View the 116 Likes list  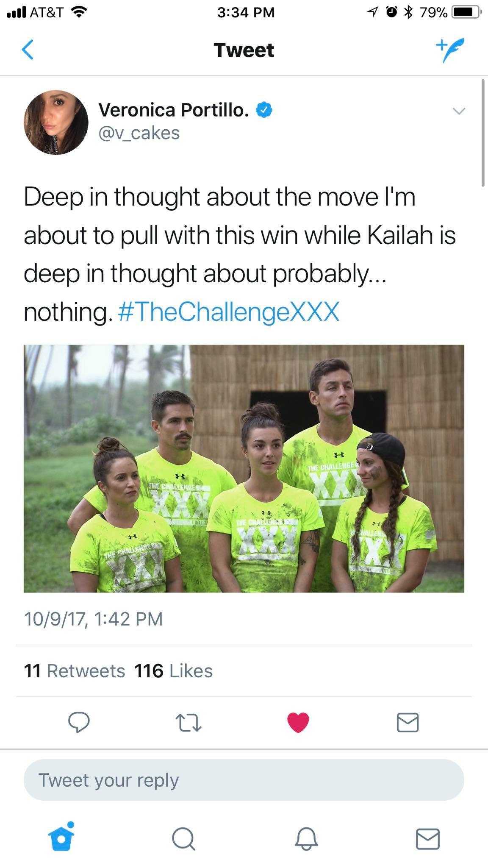click(174, 671)
